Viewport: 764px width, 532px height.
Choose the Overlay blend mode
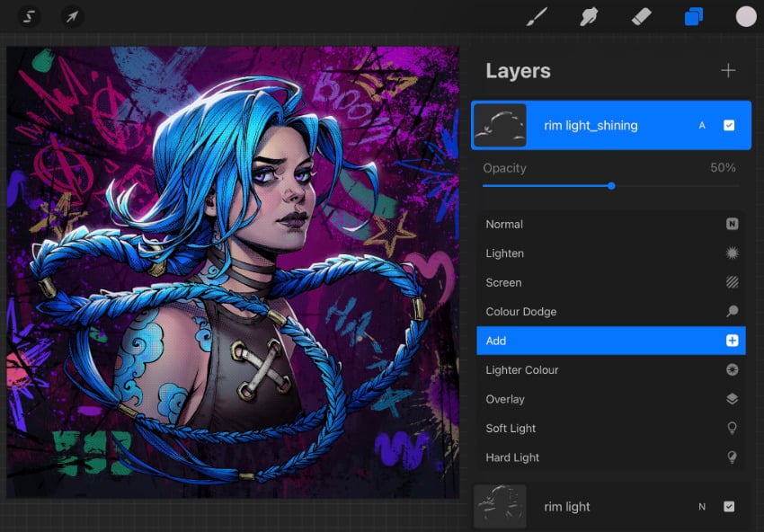click(611, 399)
